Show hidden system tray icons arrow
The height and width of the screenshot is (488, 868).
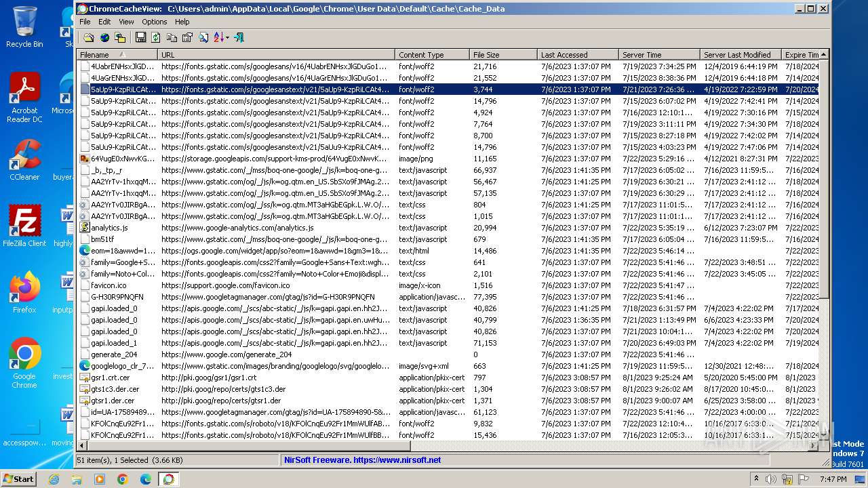click(x=756, y=479)
